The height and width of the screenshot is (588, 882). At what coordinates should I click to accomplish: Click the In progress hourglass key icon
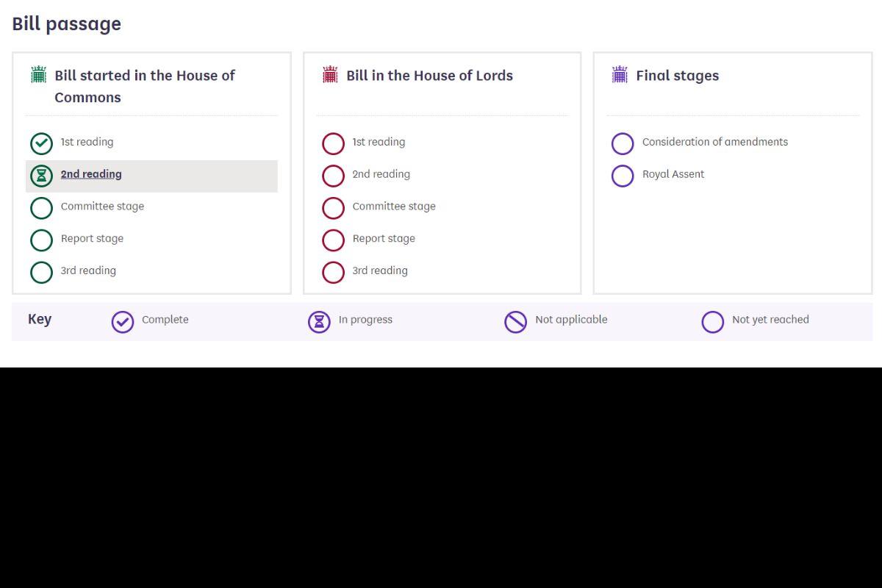319,322
